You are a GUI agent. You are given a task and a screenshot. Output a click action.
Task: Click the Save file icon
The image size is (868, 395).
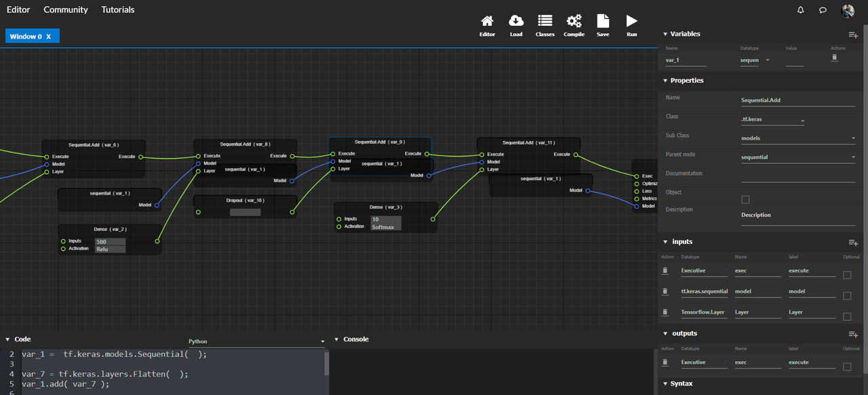click(603, 21)
